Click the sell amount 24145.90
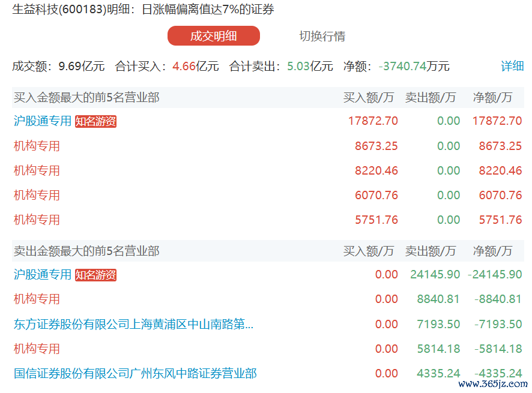 (435, 274)
